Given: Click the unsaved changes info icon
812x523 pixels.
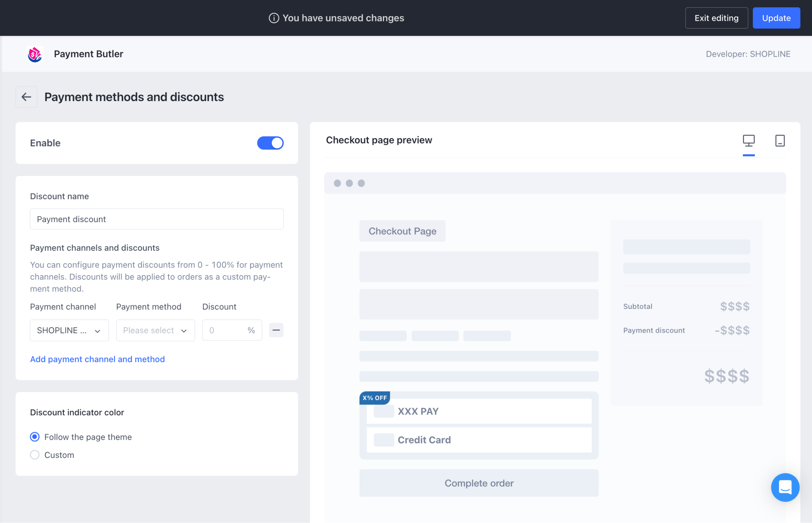Looking at the screenshot, I should point(274,18).
